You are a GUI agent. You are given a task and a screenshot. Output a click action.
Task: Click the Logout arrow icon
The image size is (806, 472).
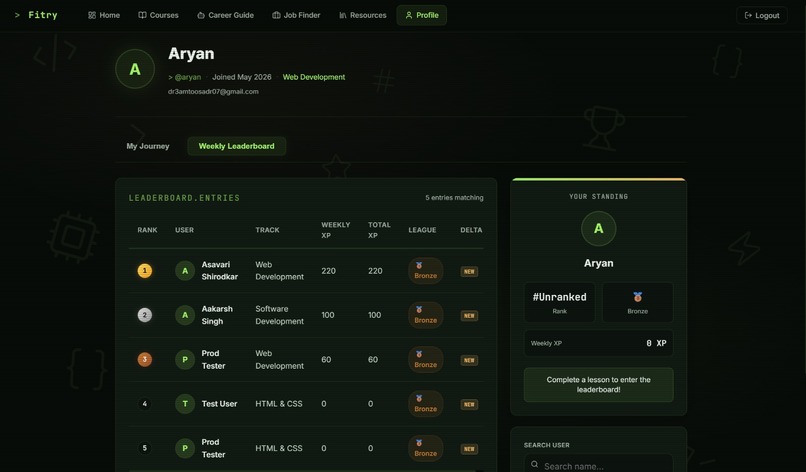748,15
